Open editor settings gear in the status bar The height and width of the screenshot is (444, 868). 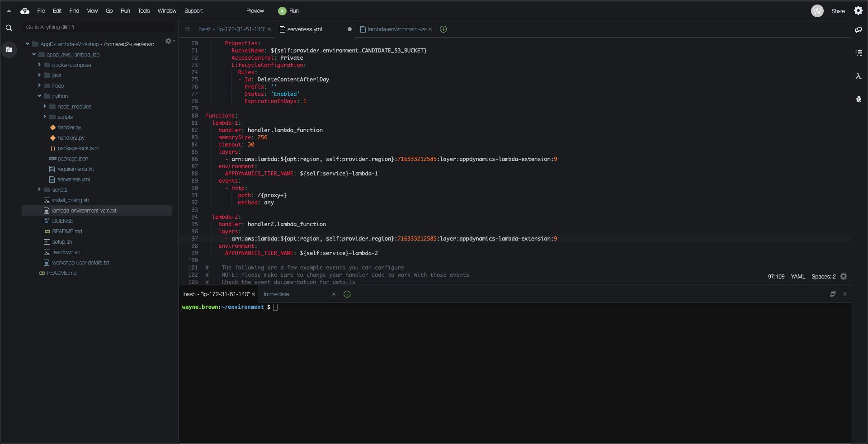pos(844,276)
